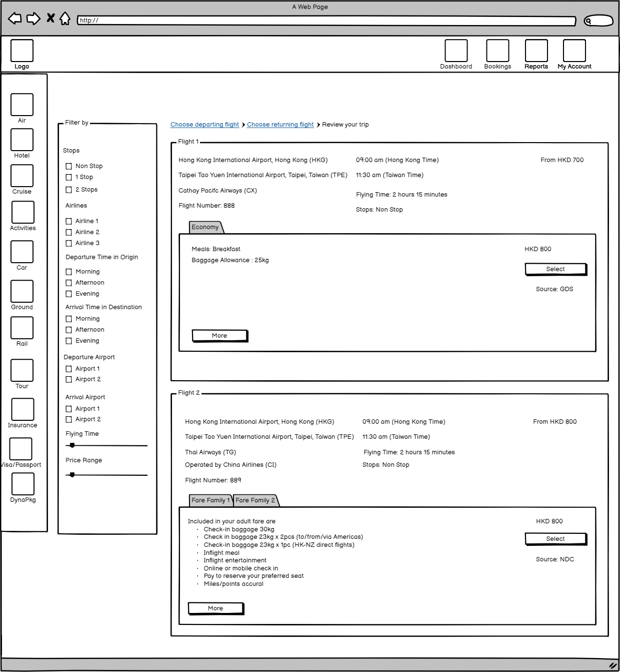Check Airport 1 under Departure Airport

click(69, 369)
